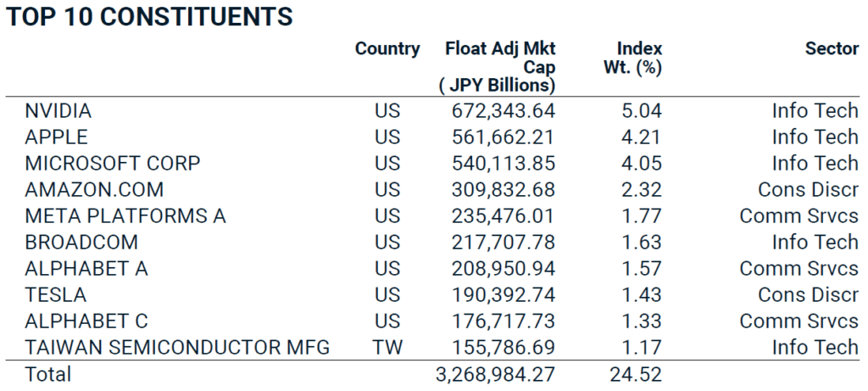Screen dimensions: 868x391
Task: Select the APPLE constituent name
Action: coord(57,137)
